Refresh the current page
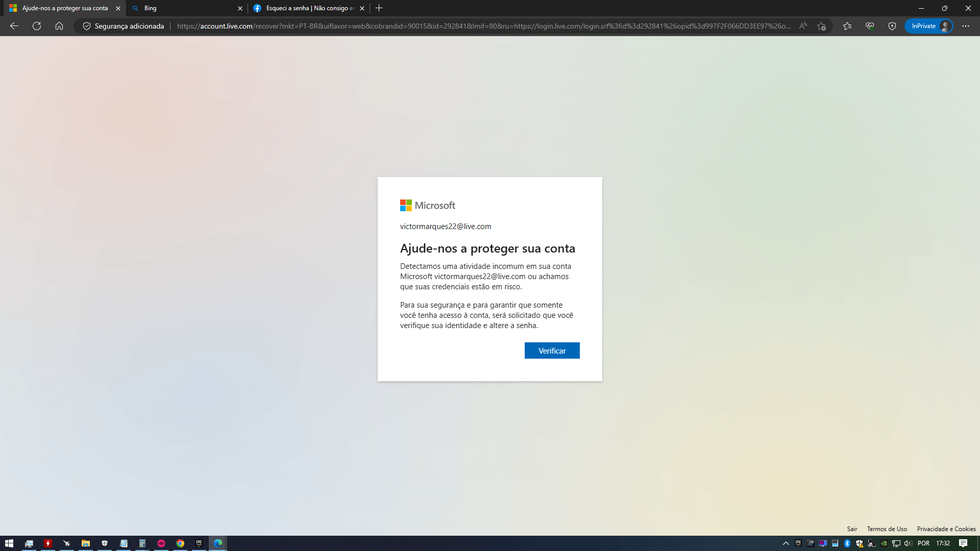 37,26
